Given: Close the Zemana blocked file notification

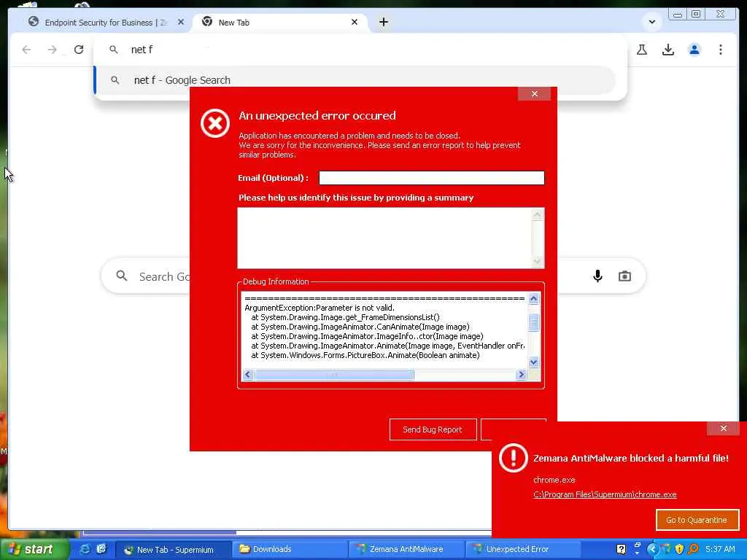Looking at the screenshot, I should (x=723, y=429).
